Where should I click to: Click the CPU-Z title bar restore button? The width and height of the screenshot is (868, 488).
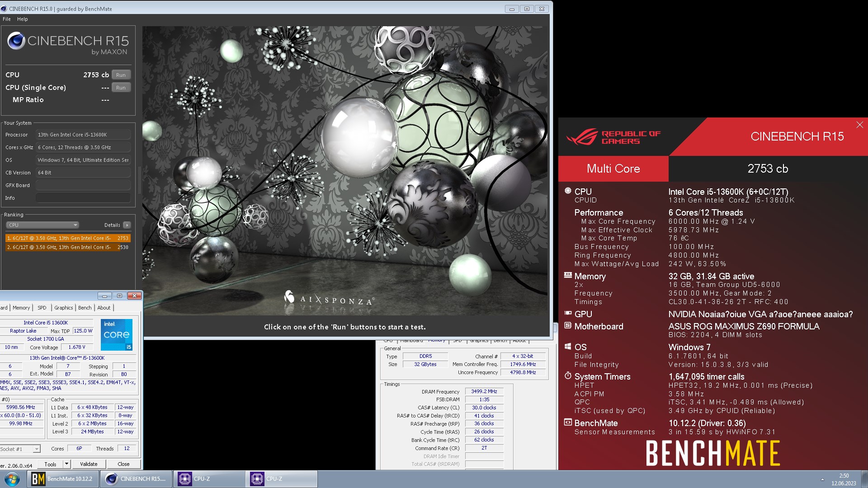[119, 296]
